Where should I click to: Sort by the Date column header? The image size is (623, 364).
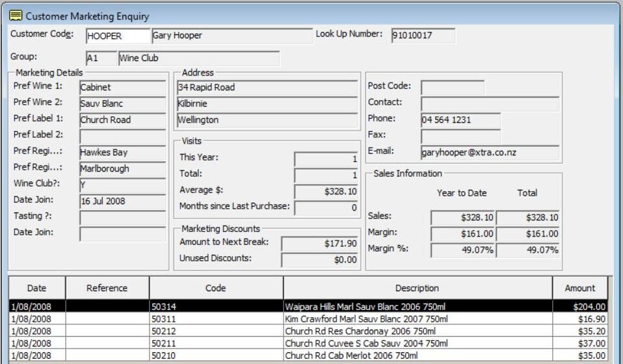[x=37, y=288]
